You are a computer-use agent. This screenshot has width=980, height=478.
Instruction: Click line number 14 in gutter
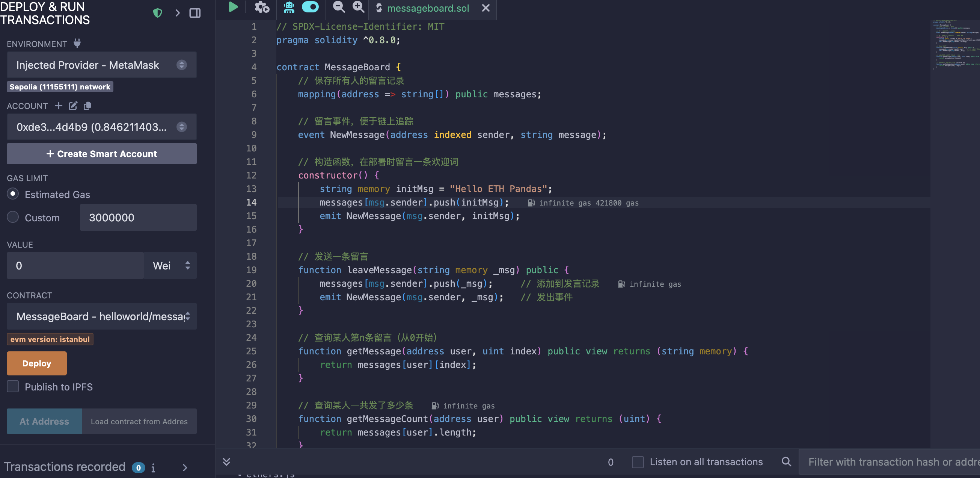[251, 202]
